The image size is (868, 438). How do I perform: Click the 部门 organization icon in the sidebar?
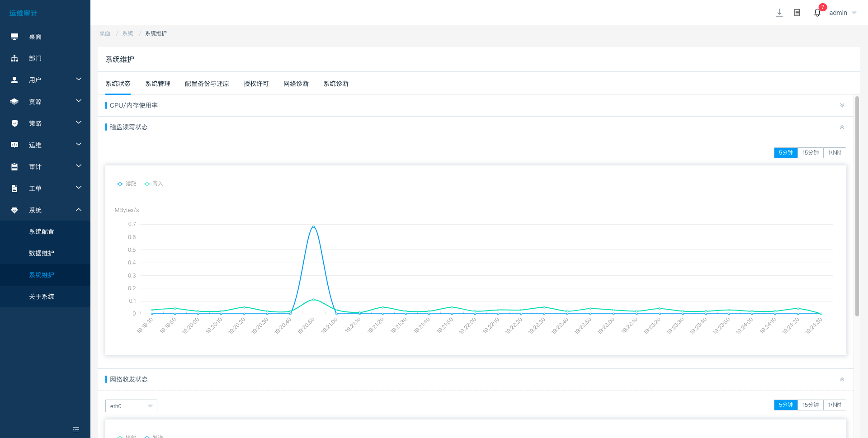tap(14, 58)
